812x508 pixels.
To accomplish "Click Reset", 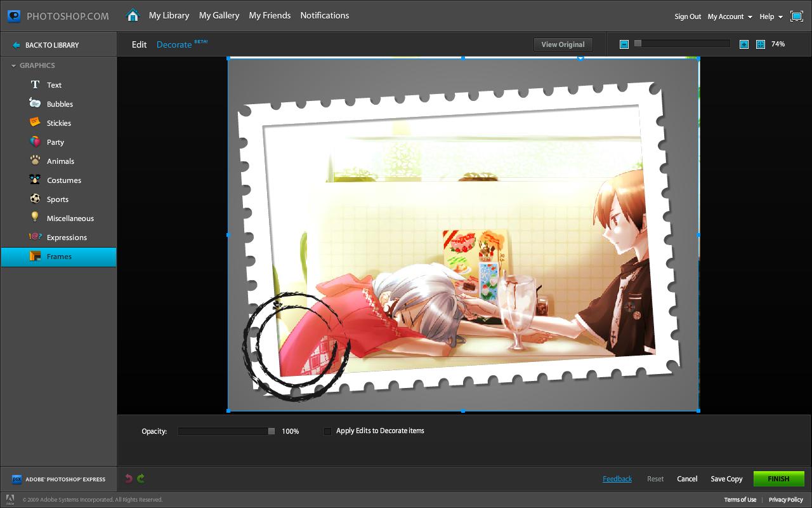I will tap(655, 479).
